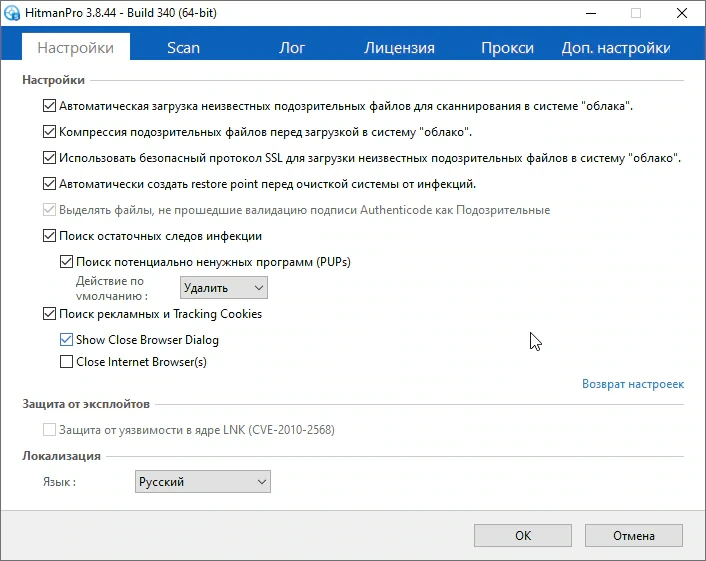Open the Русский language dropdown

[203, 482]
